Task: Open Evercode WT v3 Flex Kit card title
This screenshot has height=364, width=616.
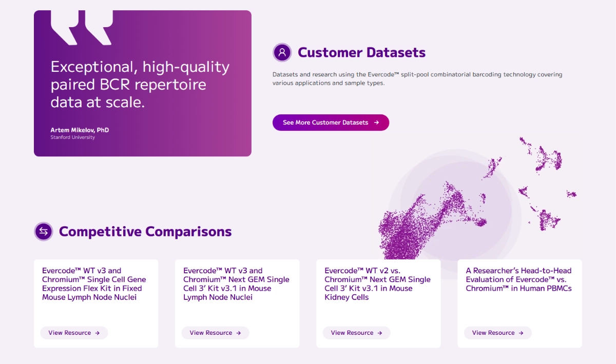Action: tap(94, 284)
